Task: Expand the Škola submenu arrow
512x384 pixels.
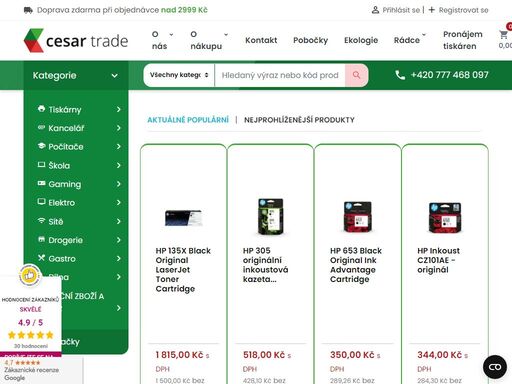Action: tap(119, 165)
